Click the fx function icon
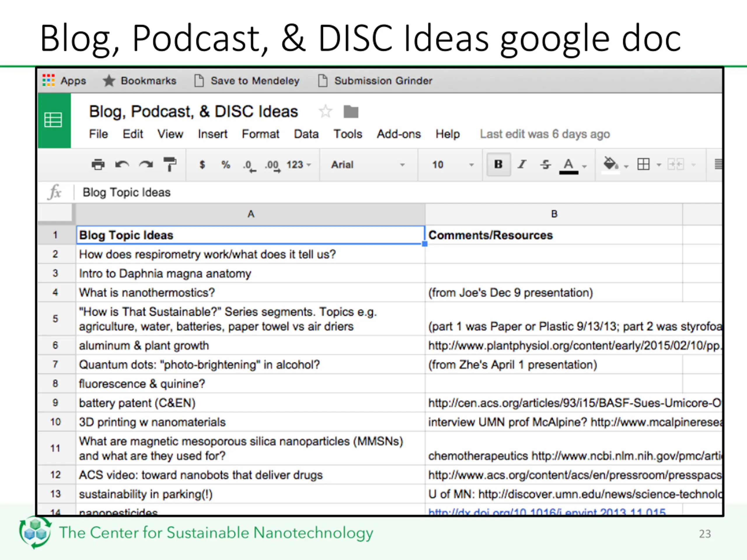 tap(55, 192)
